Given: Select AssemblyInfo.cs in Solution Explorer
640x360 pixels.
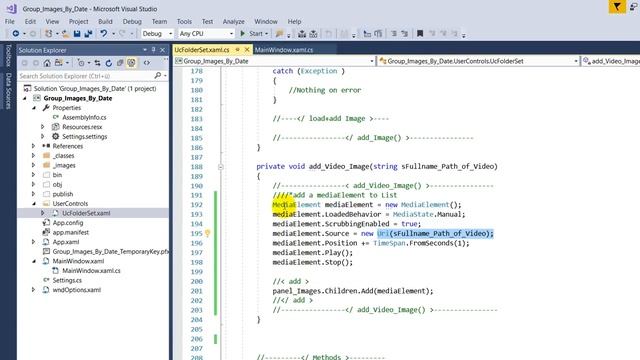Looking at the screenshot, I should click(x=84, y=117).
